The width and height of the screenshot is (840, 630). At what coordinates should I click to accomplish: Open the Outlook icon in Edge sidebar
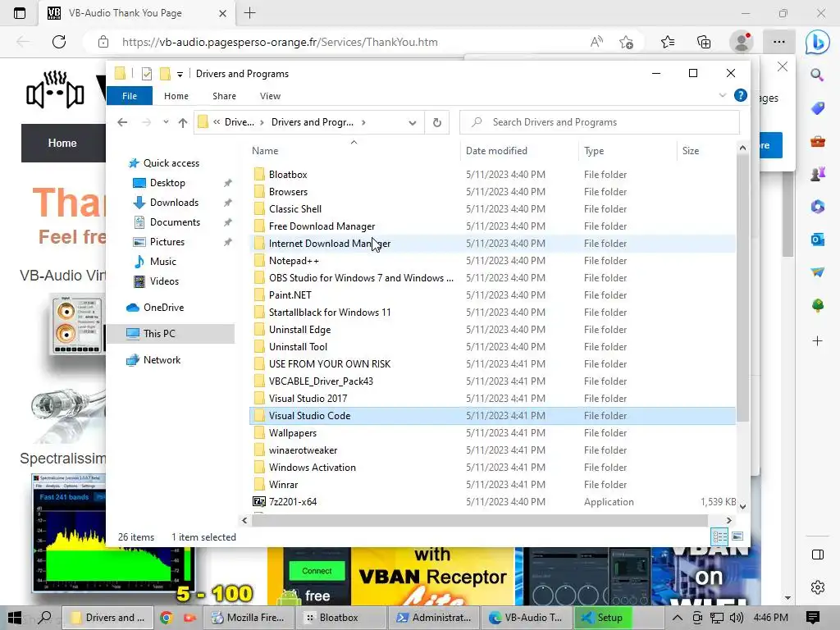pos(818,240)
